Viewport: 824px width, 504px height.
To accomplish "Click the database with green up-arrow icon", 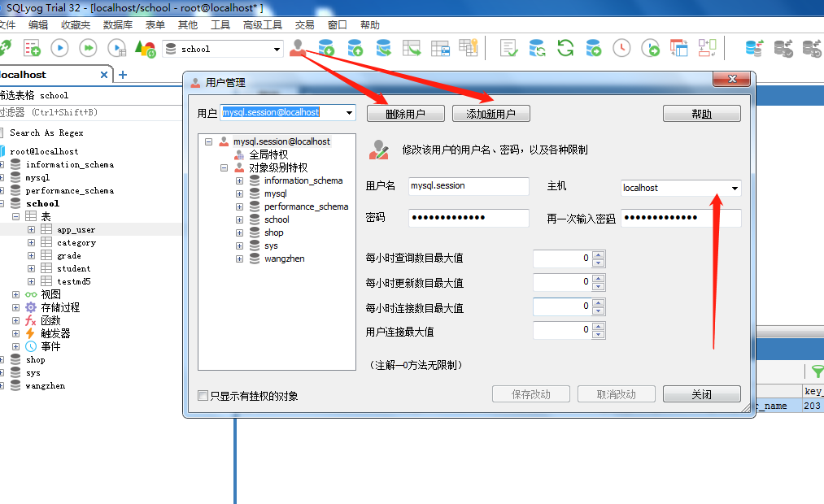I will point(355,48).
